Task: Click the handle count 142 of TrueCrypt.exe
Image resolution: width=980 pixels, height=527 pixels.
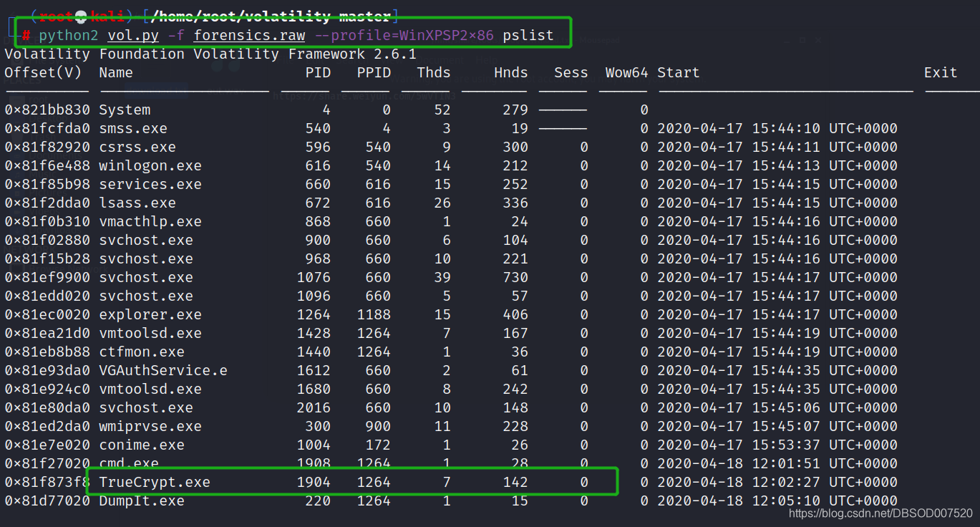Action: click(x=515, y=482)
